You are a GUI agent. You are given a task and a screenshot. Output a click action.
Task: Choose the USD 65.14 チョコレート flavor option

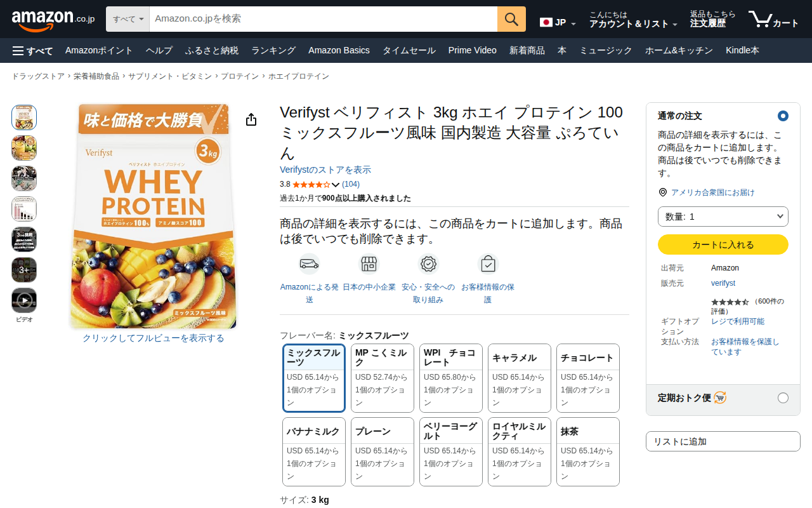pyautogui.click(x=588, y=378)
